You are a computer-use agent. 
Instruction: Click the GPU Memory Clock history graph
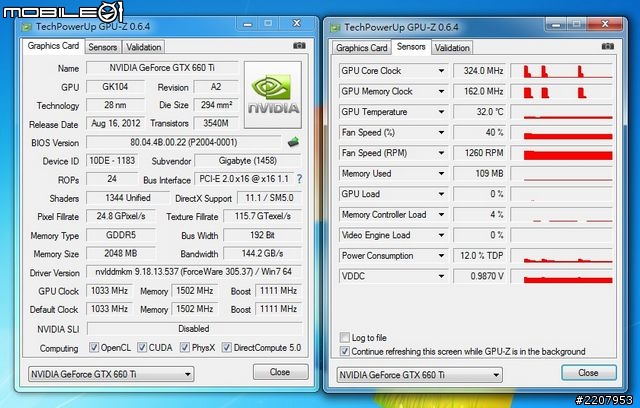[x=562, y=91]
